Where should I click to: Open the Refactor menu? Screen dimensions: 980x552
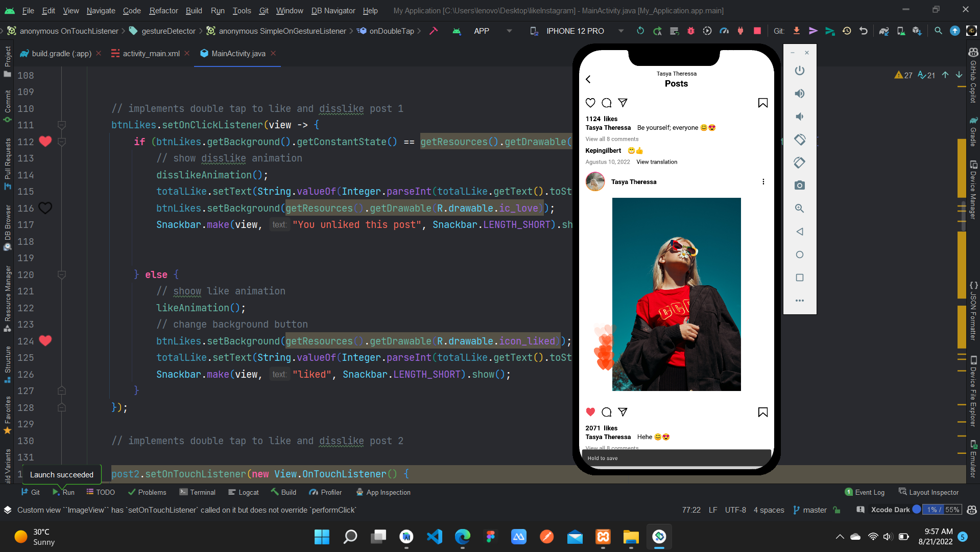[163, 10]
